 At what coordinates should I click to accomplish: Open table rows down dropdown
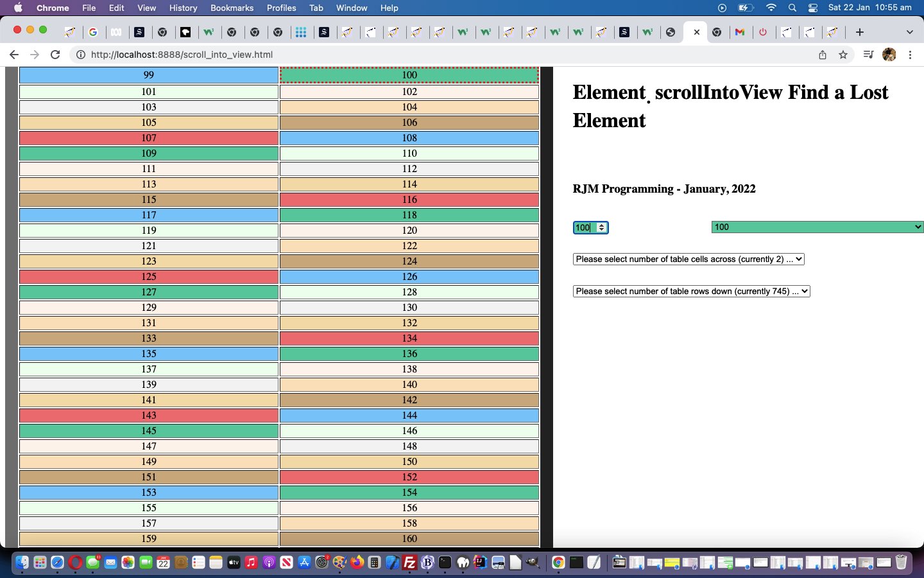[691, 291]
